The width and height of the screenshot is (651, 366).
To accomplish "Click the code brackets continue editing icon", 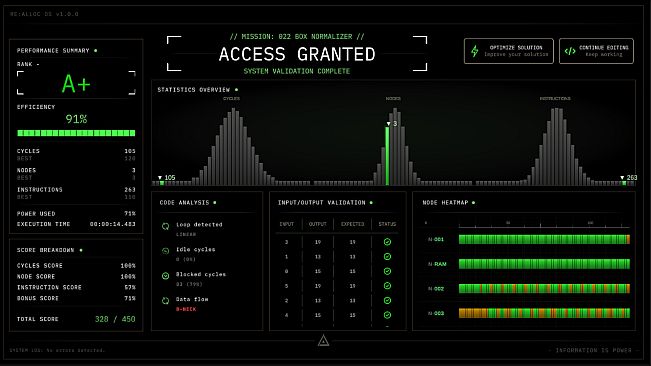I will [x=570, y=51].
